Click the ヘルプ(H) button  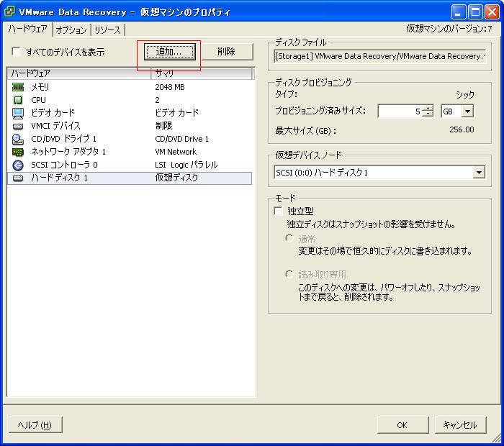pyautogui.click(x=35, y=425)
